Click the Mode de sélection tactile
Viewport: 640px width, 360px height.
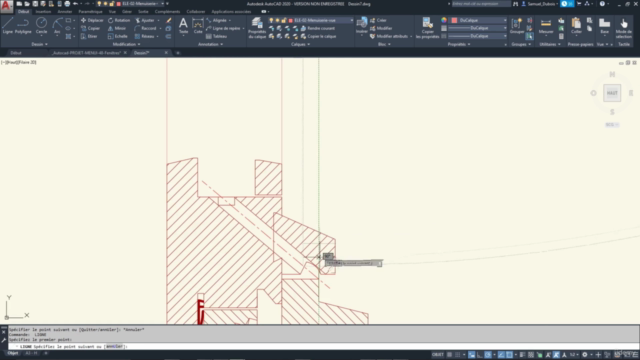(624, 28)
